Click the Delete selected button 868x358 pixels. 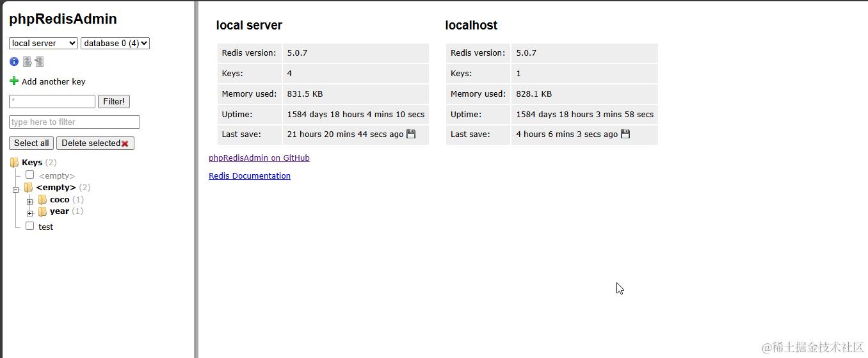pyautogui.click(x=95, y=143)
